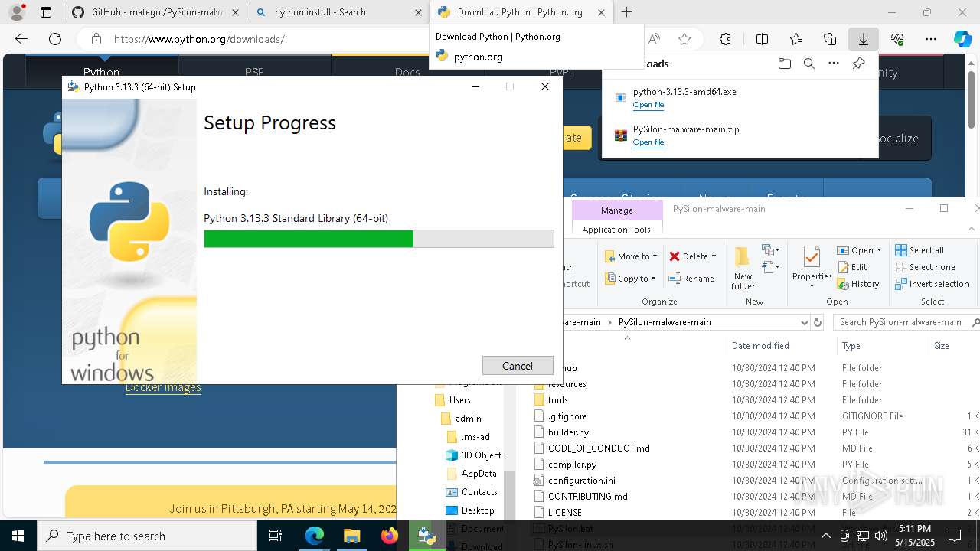This screenshot has width=980, height=551.
Task: Open Edge collections icon
Action: point(830,39)
